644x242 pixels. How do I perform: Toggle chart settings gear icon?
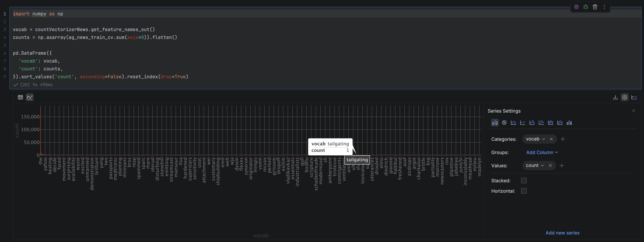tap(625, 97)
